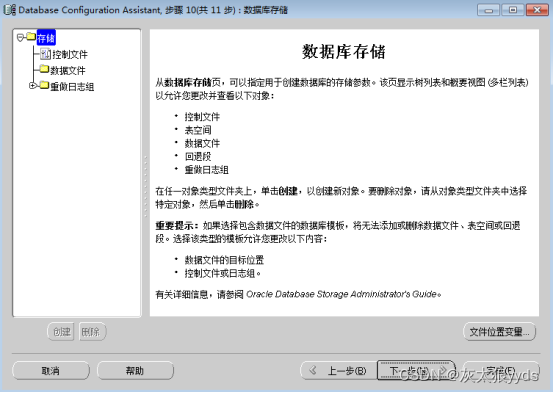Close the Database Configuration Assistant window
554x393 pixels.
pos(537,10)
